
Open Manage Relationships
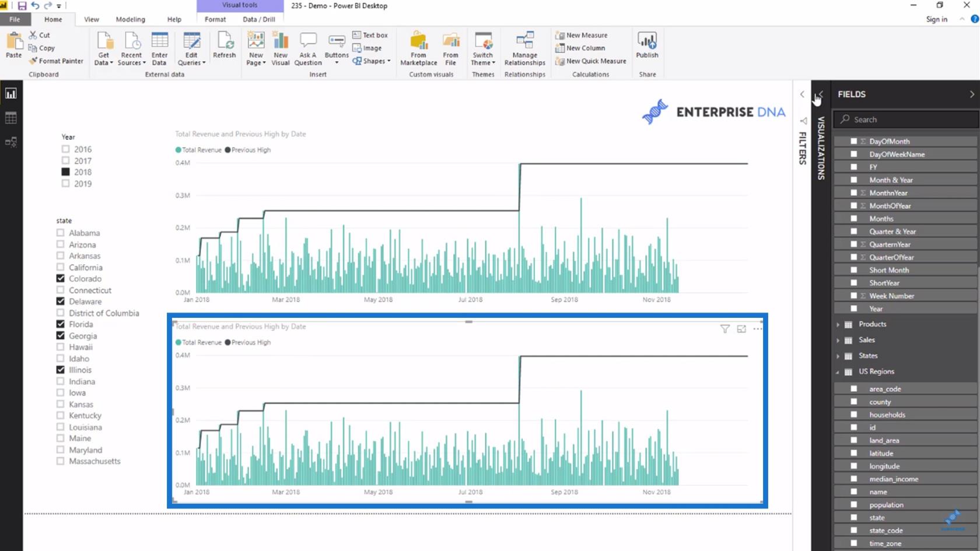525,49
